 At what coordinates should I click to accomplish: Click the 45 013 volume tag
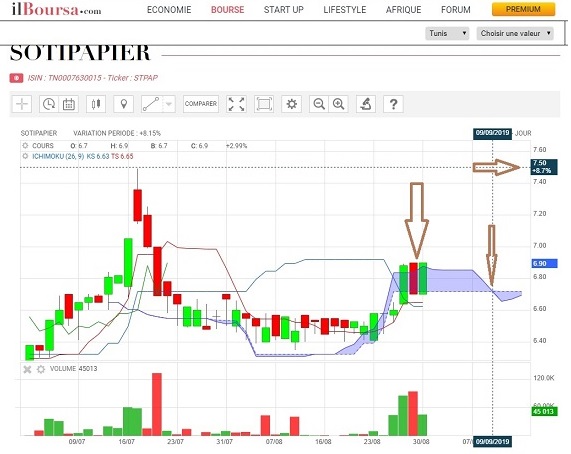tap(544, 411)
